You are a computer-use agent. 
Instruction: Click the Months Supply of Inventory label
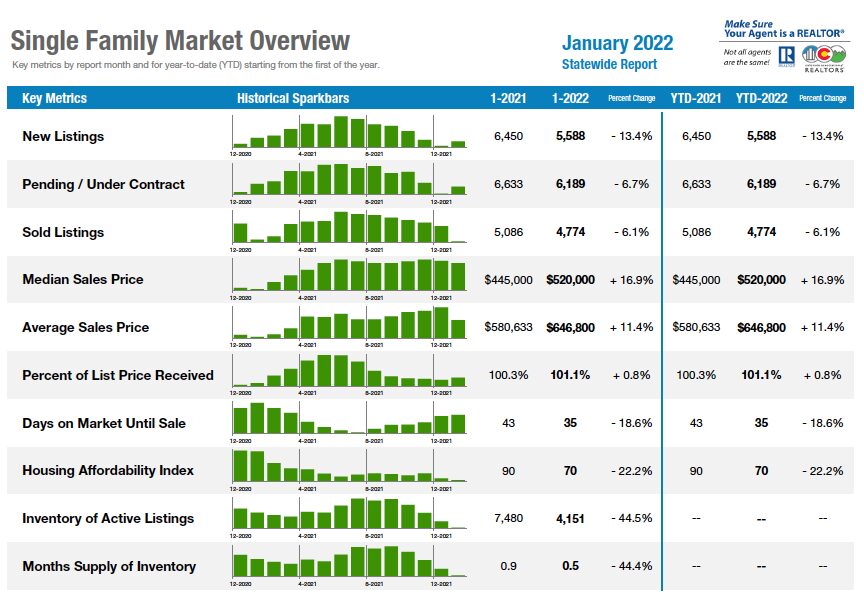tap(109, 566)
